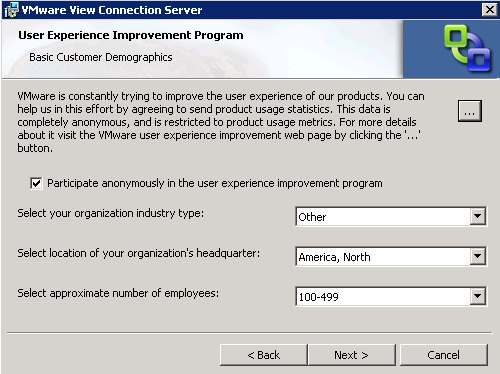Go back with the '< Back' button
The image size is (500, 374).
(264, 355)
